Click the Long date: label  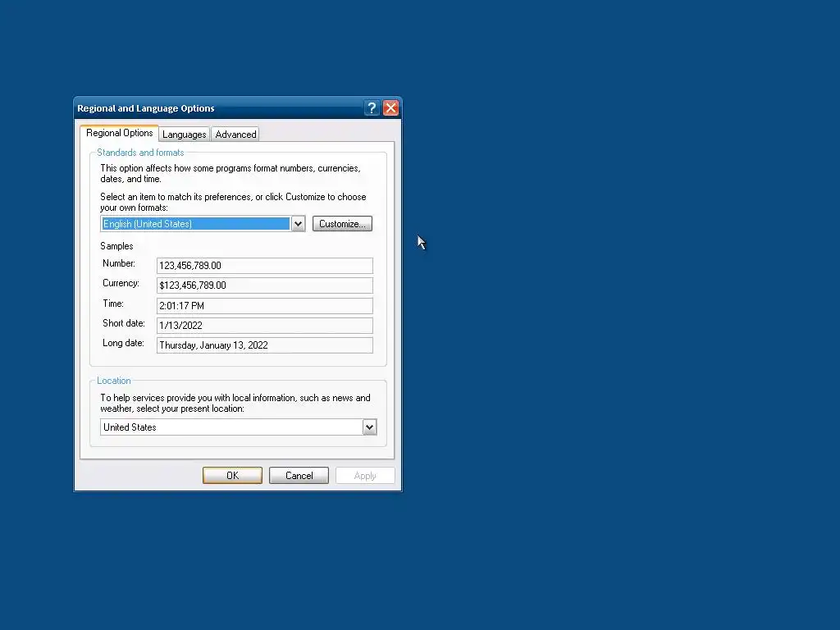coord(123,344)
